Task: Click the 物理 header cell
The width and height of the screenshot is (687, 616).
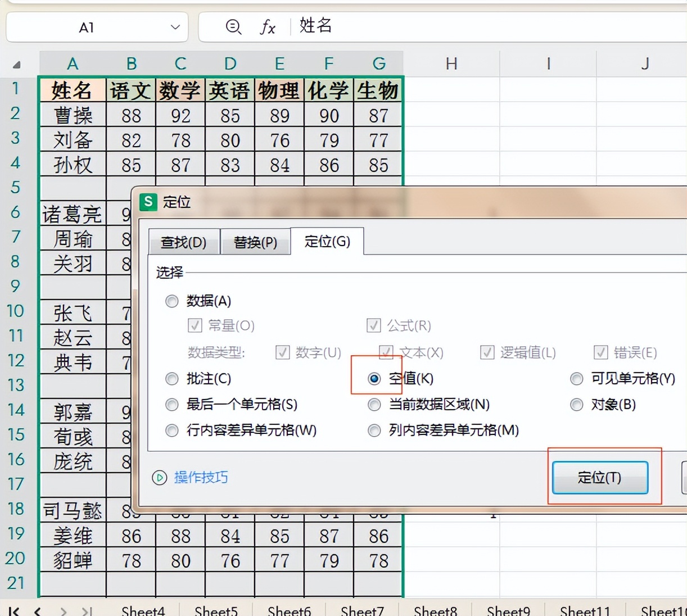Action: (279, 90)
